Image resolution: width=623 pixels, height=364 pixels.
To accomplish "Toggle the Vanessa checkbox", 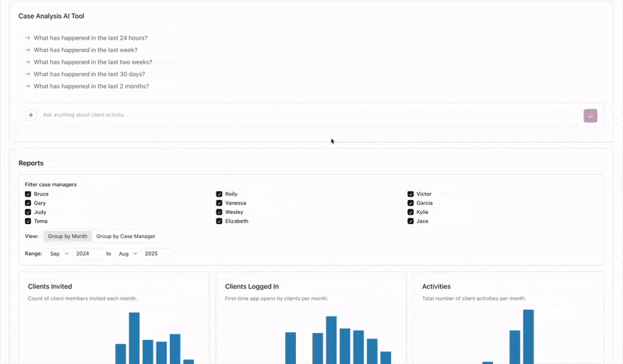I will click(219, 203).
